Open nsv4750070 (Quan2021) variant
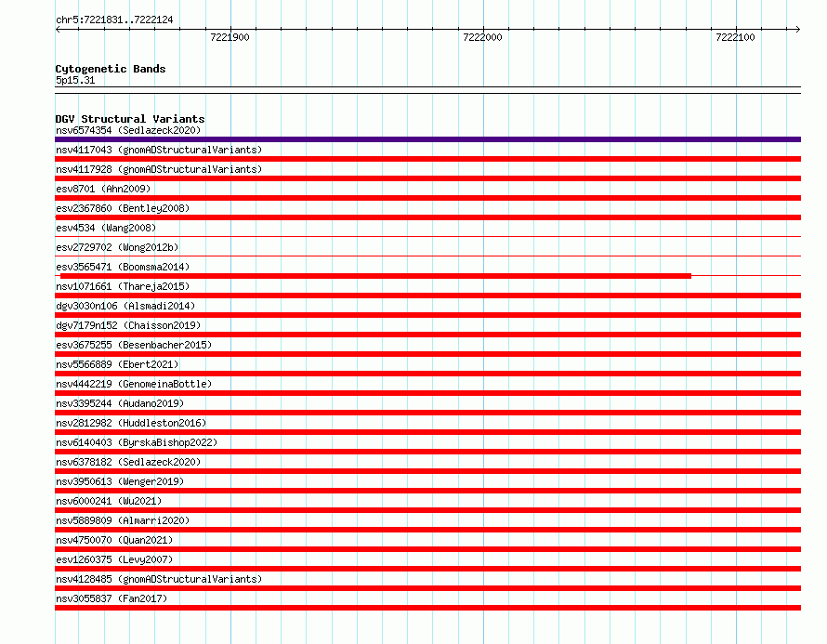Image resolution: width=827 pixels, height=644 pixels. (x=114, y=540)
